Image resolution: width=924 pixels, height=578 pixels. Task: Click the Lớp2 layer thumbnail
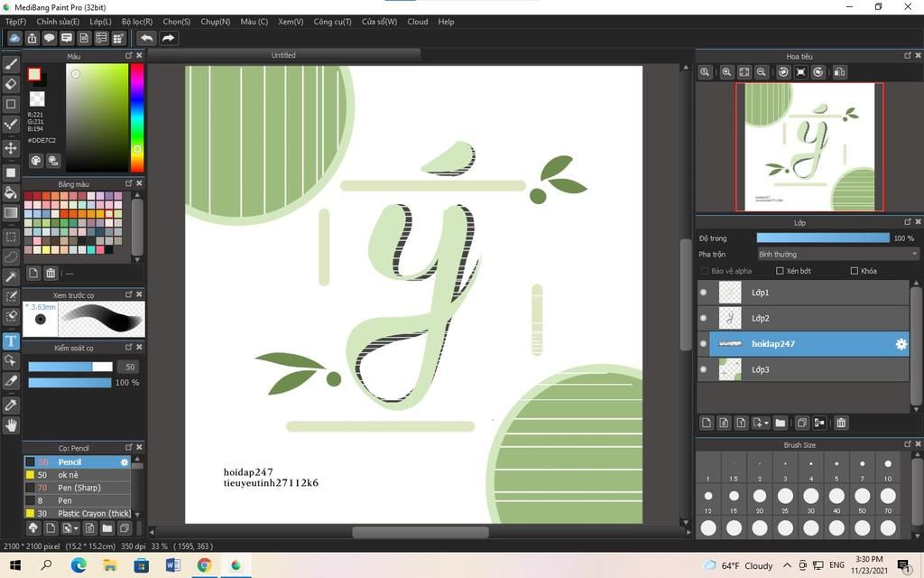(x=730, y=319)
